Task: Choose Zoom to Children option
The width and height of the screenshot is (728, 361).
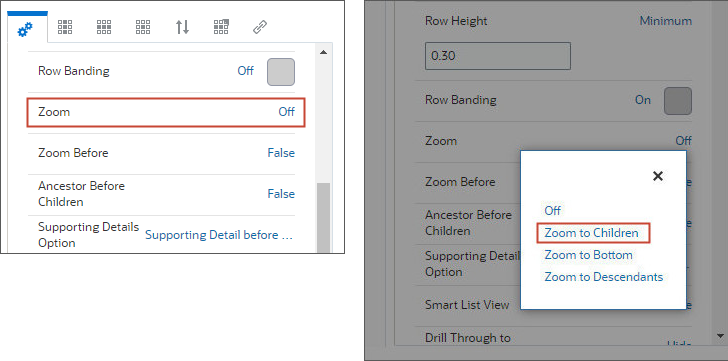Action: [592, 233]
